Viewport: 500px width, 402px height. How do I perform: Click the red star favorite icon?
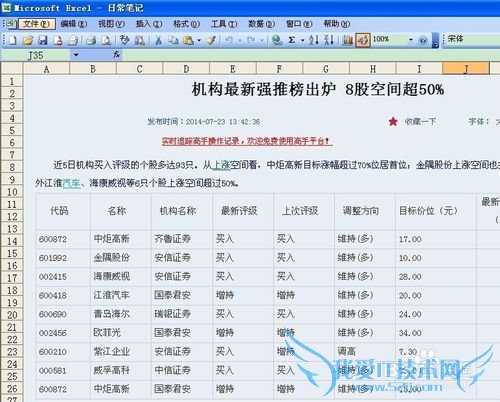point(393,122)
